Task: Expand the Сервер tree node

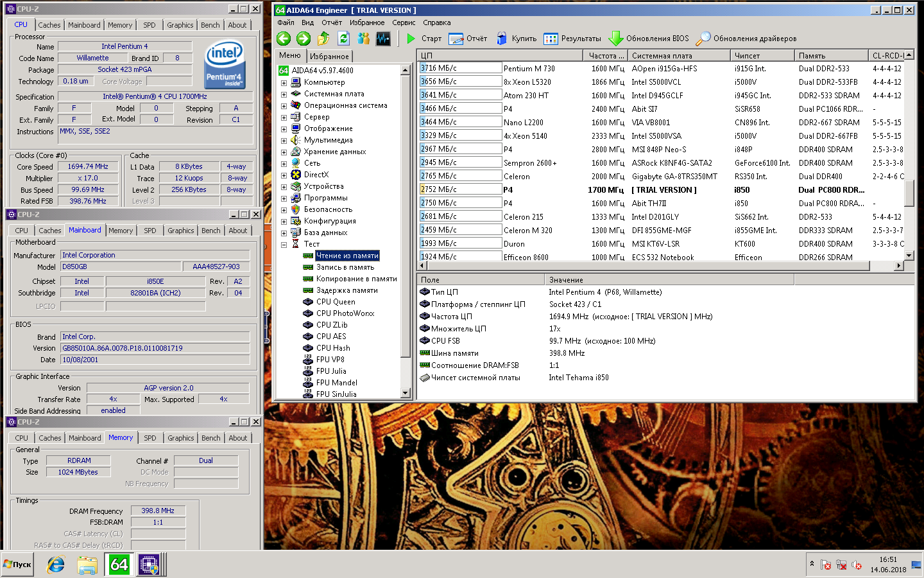Action: (x=284, y=117)
